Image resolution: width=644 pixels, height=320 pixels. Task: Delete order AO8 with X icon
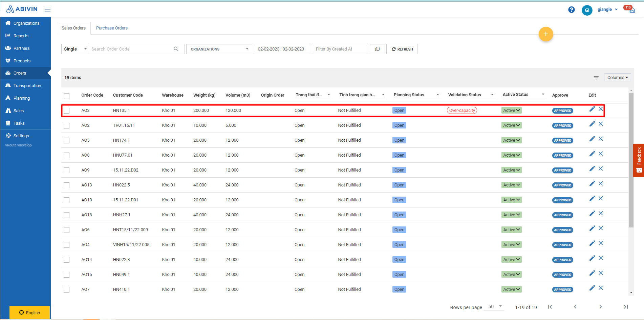(x=601, y=154)
